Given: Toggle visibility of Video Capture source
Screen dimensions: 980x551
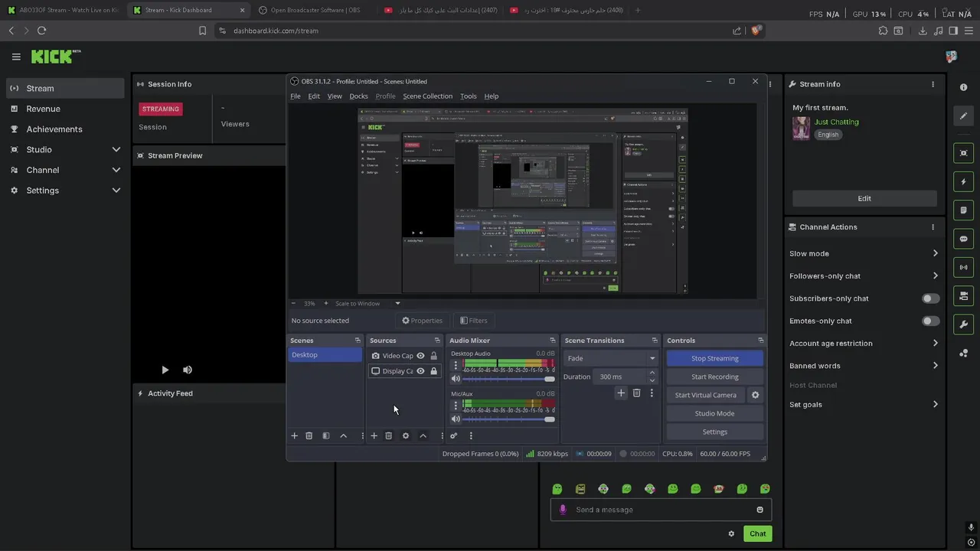Looking at the screenshot, I should tap(420, 356).
